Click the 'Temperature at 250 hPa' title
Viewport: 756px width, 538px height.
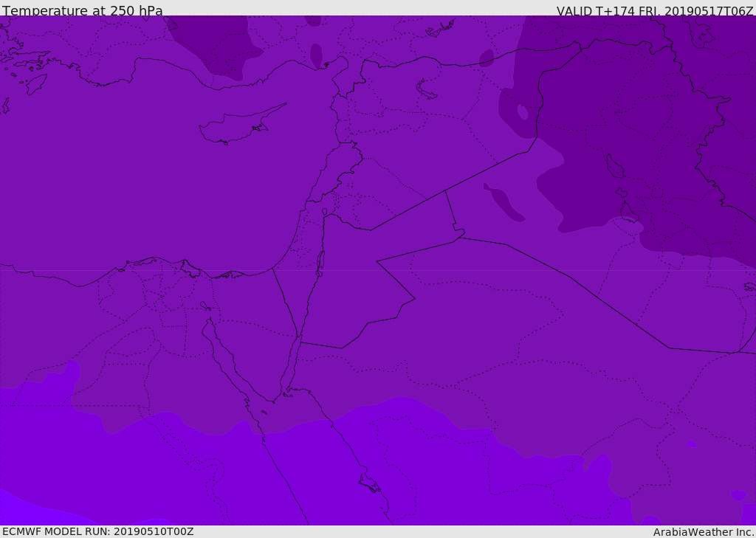coord(83,11)
